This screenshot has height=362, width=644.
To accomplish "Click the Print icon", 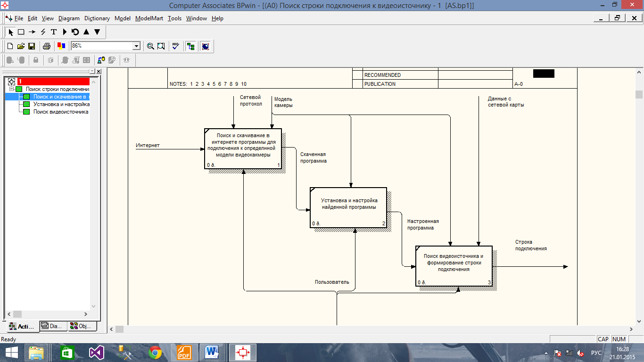I will click(47, 46).
